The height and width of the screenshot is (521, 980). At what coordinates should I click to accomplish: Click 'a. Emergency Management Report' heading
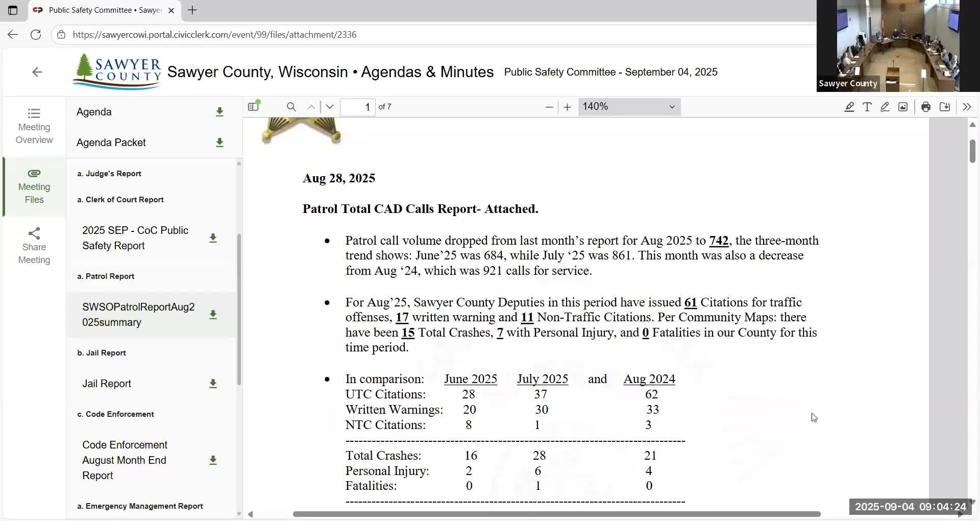coord(140,506)
